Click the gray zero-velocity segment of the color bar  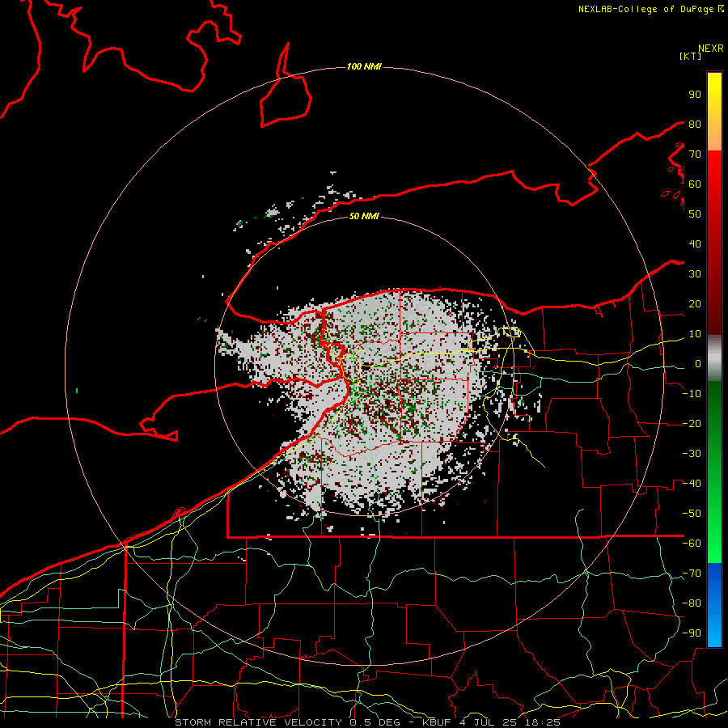point(714,358)
